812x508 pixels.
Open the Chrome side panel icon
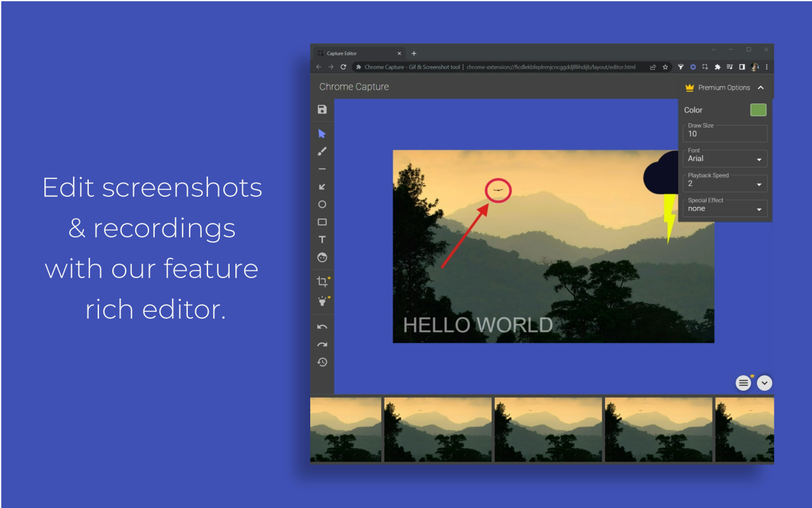pos(742,67)
